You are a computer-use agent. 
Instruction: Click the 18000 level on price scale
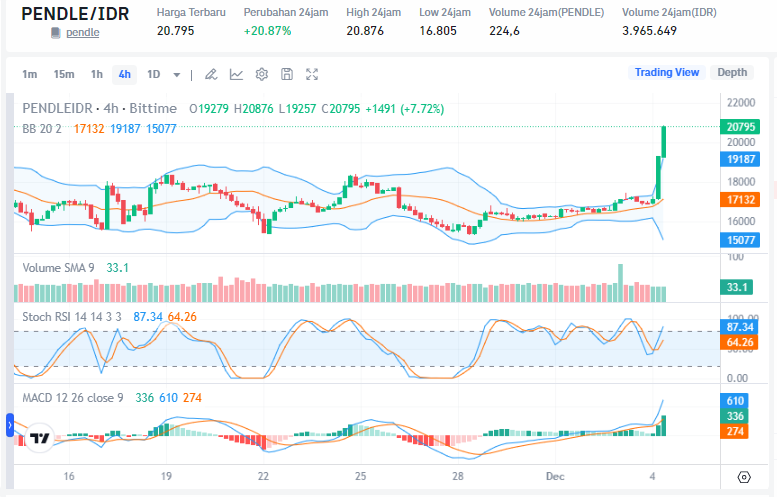[741, 182]
